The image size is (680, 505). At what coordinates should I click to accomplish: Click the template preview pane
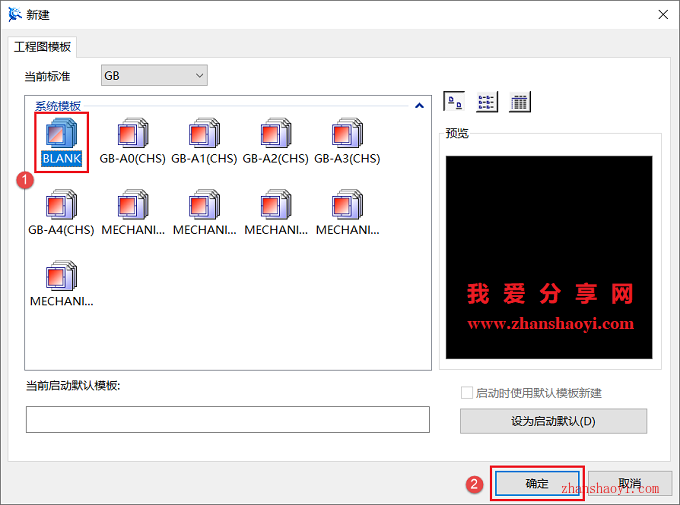click(549, 257)
